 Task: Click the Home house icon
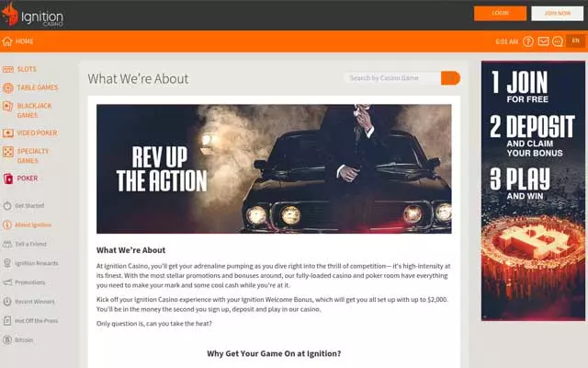tap(7, 41)
